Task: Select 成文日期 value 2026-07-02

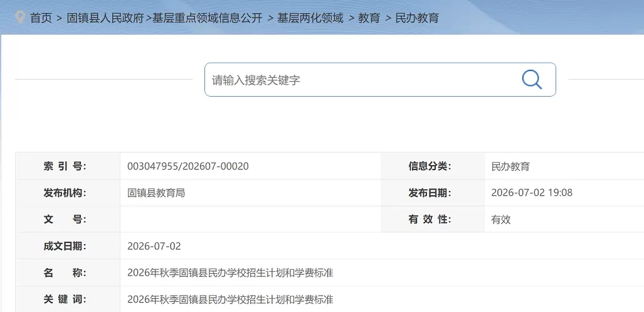Action: (154, 246)
